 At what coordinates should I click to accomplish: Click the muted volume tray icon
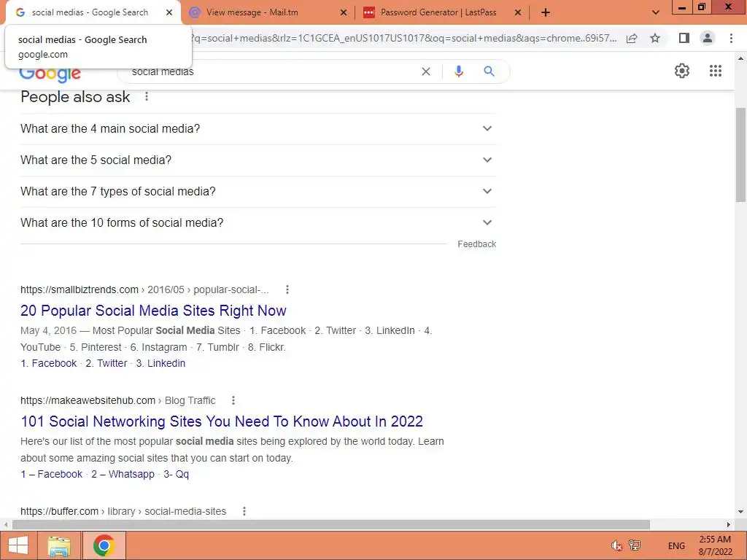point(616,545)
